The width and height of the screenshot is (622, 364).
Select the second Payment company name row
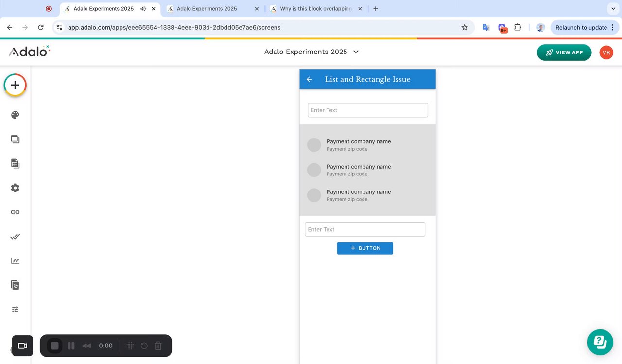click(x=368, y=170)
